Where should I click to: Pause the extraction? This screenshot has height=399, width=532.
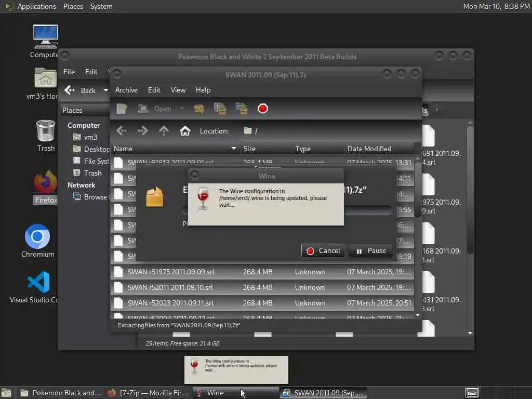pos(370,251)
